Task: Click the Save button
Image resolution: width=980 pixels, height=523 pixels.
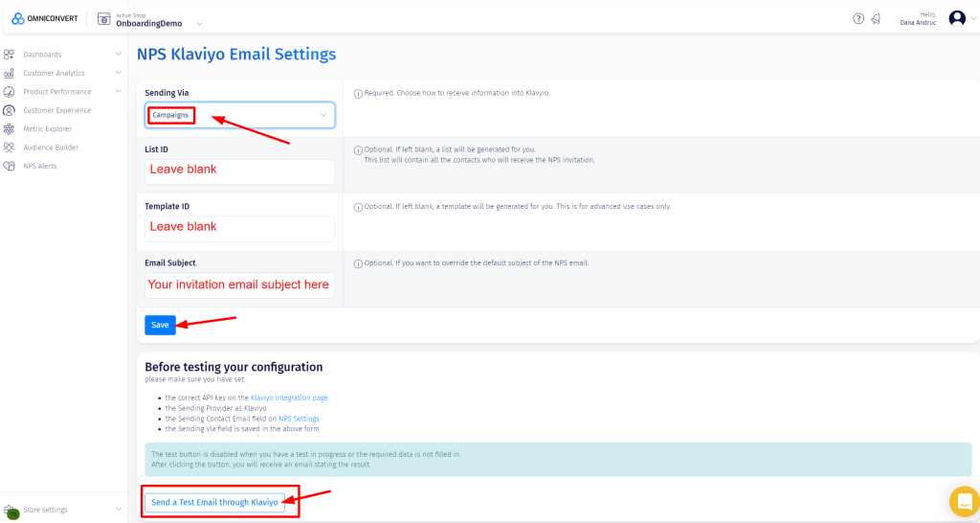Action: (160, 325)
